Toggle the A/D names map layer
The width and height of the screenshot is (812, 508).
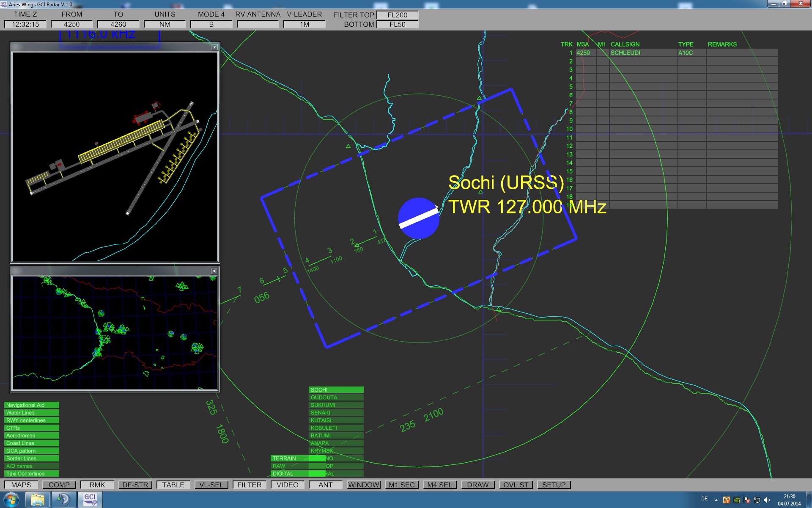32,466
